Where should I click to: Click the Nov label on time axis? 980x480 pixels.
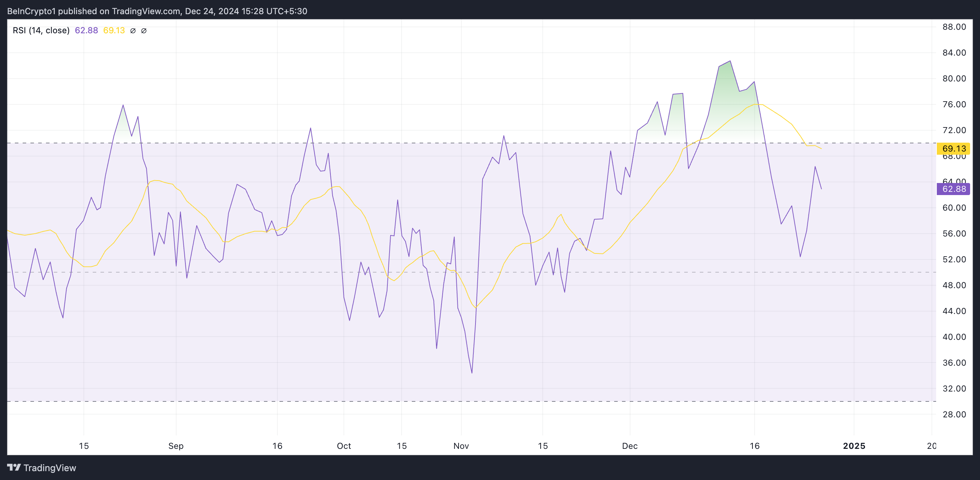[x=461, y=446]
